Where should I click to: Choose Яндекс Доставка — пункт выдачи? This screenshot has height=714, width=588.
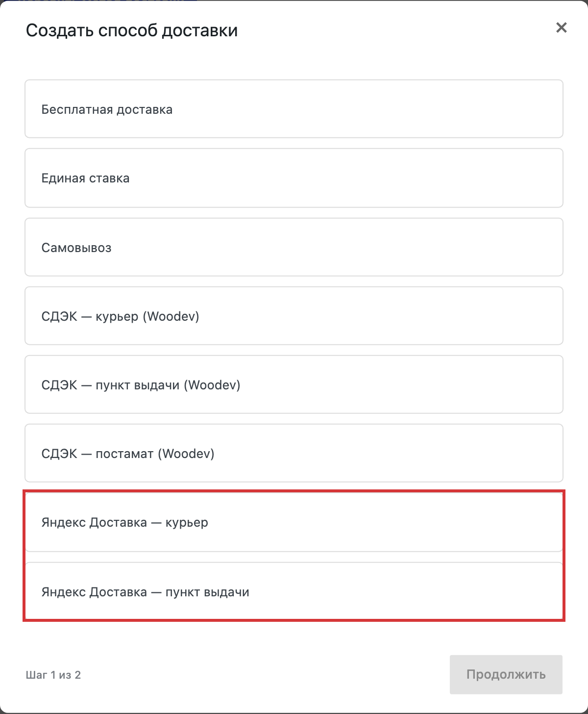pos(294,591)
